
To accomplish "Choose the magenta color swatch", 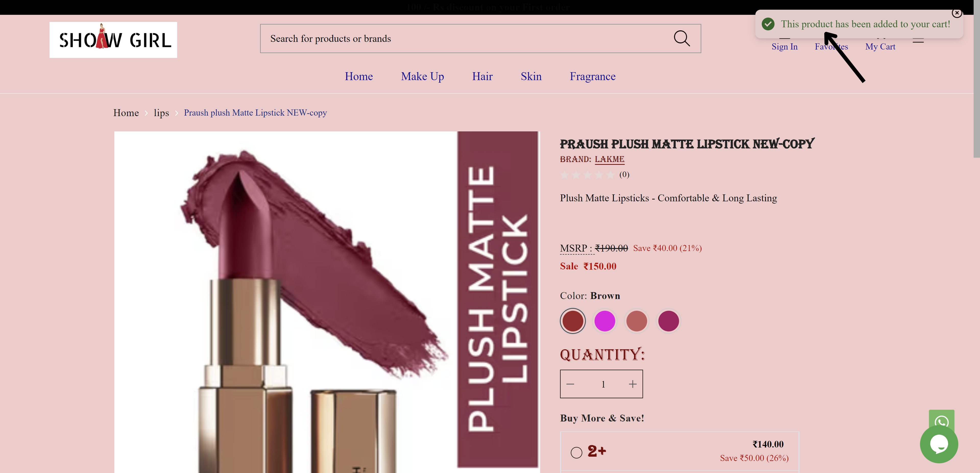I will [604, 321].
